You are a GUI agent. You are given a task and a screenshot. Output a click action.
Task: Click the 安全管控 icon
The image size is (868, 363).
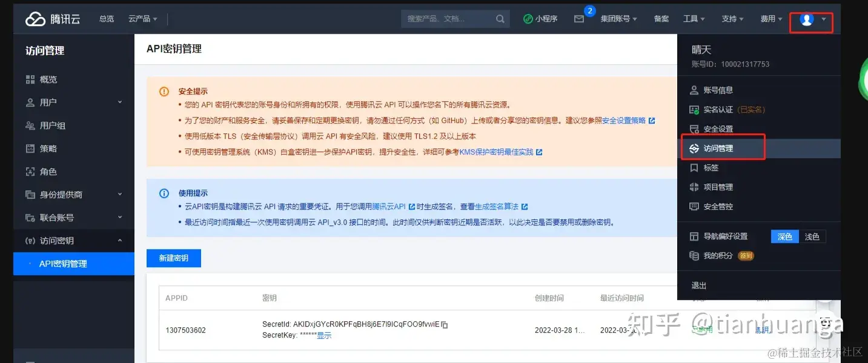(694, 207)
